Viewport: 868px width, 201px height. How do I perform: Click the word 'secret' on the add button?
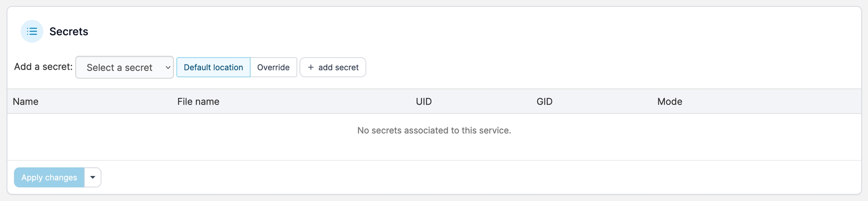coord(347,67)
